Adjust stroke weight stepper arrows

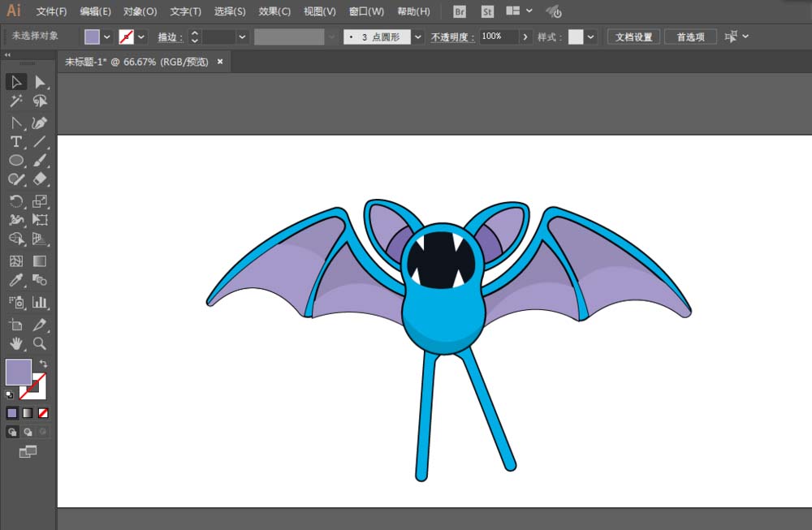point(195,37)
